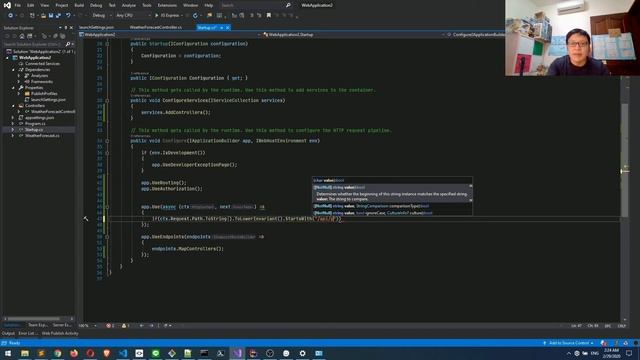The image size is (640, 360).
Task: Focus Search Solution Explorer field
Action: (x=33, y=44)
